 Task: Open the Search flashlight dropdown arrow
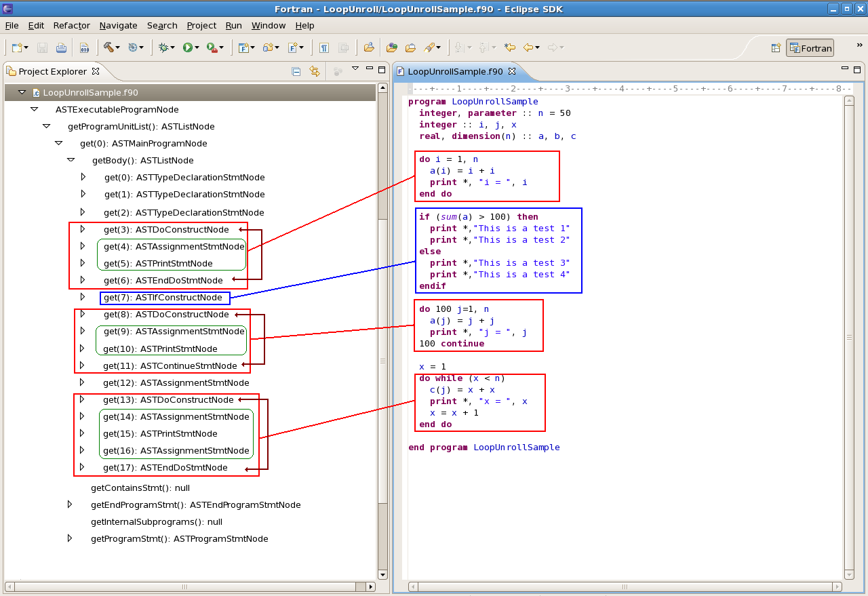[x=438, y=47]
